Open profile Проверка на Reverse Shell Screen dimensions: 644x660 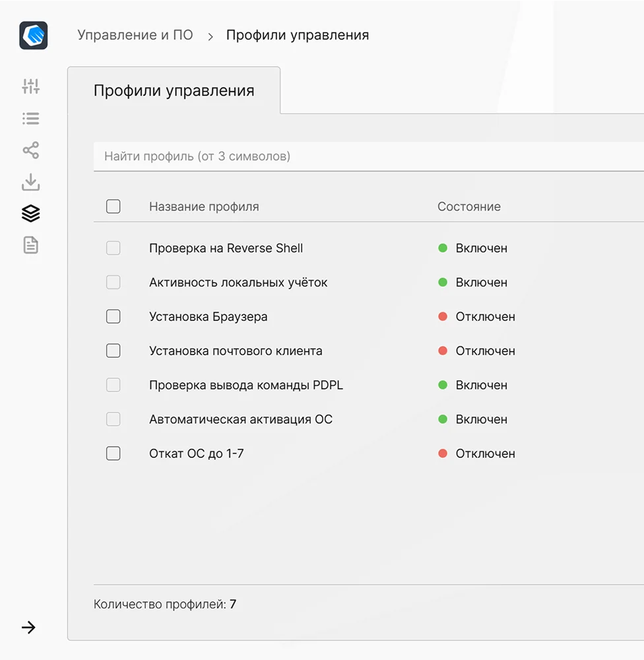(226, 248)
